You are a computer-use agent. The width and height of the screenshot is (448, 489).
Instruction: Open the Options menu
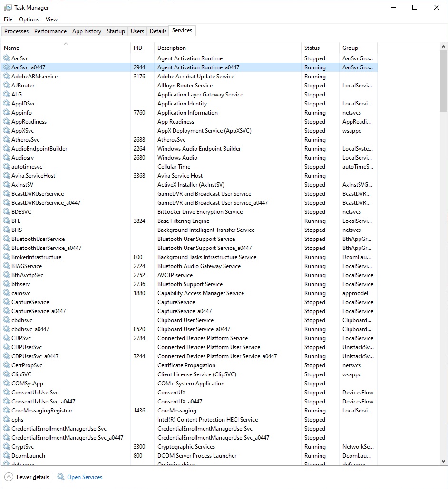pyautogui.click(x=29, y=19)
